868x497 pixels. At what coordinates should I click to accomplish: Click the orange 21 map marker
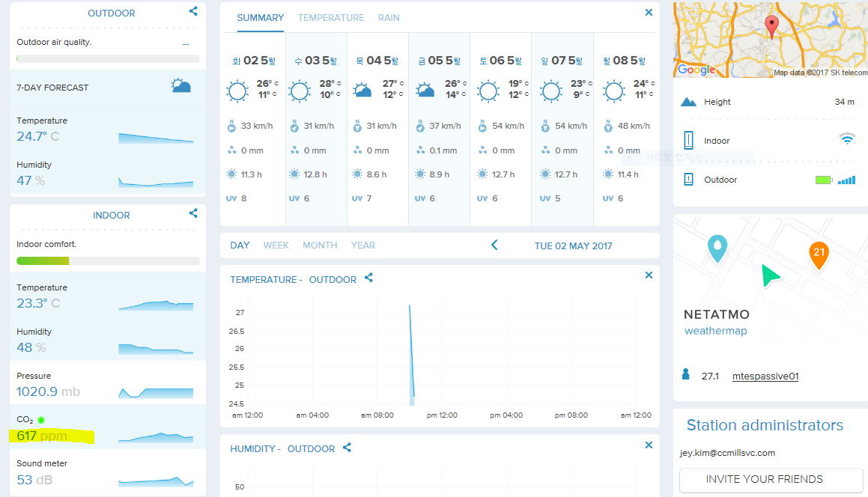819,254
